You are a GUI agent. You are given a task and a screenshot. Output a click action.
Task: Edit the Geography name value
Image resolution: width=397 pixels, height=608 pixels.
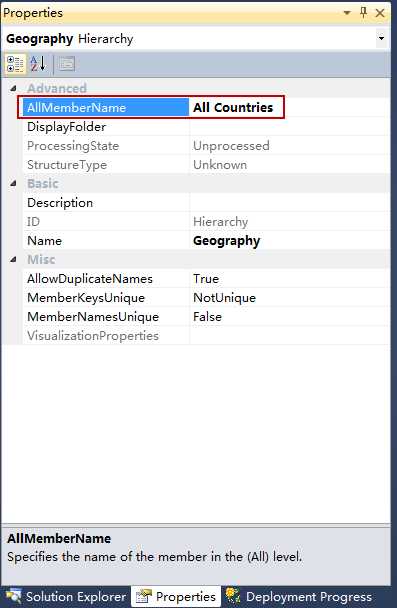(x=289, y=240)
